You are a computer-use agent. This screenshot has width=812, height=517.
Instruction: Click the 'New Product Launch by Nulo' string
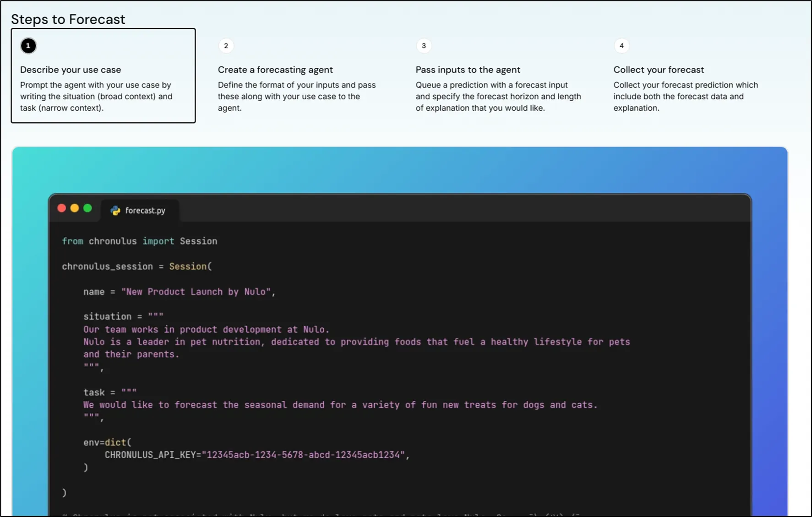tap(196, 292)
